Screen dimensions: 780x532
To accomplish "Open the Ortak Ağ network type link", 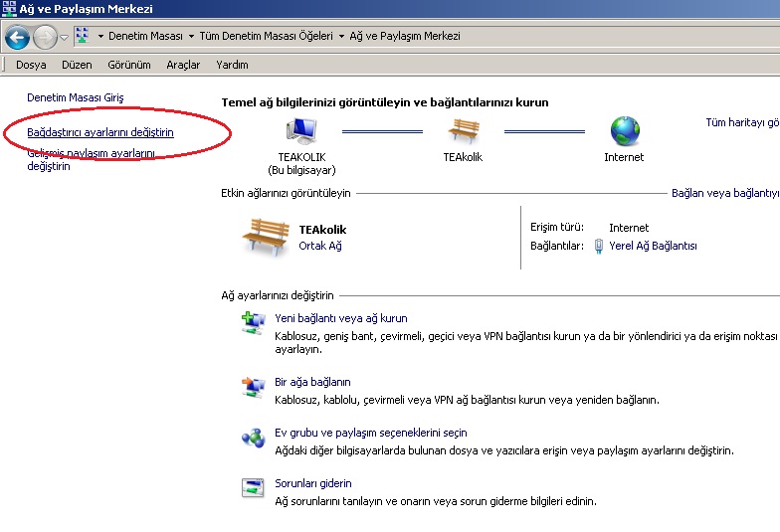I will tap(320, 246).
